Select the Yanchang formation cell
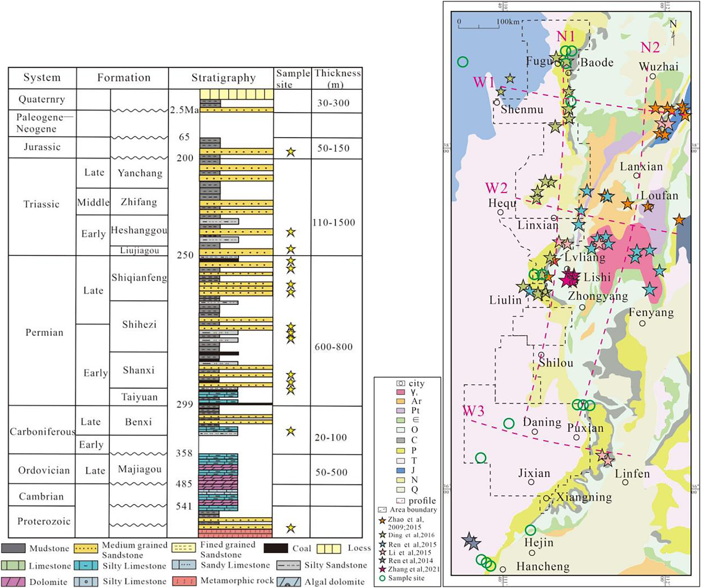The width and height of the screenshot is (701, 588). click(139, 173)
